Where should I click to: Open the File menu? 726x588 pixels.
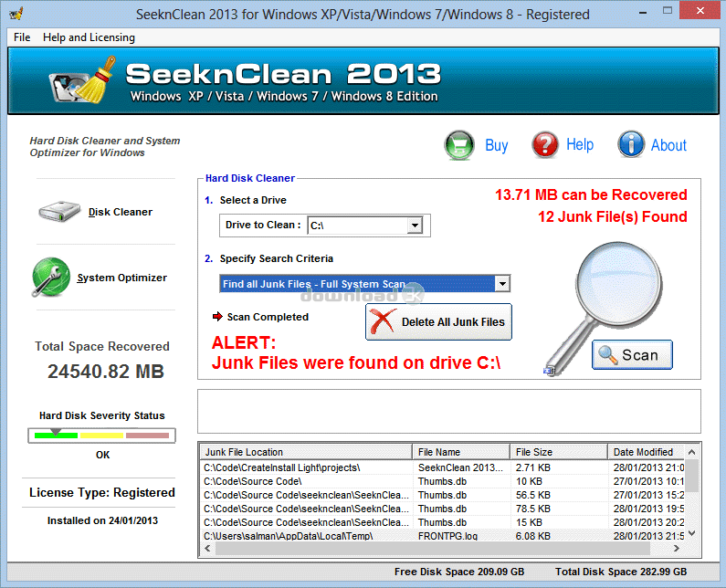22,37
